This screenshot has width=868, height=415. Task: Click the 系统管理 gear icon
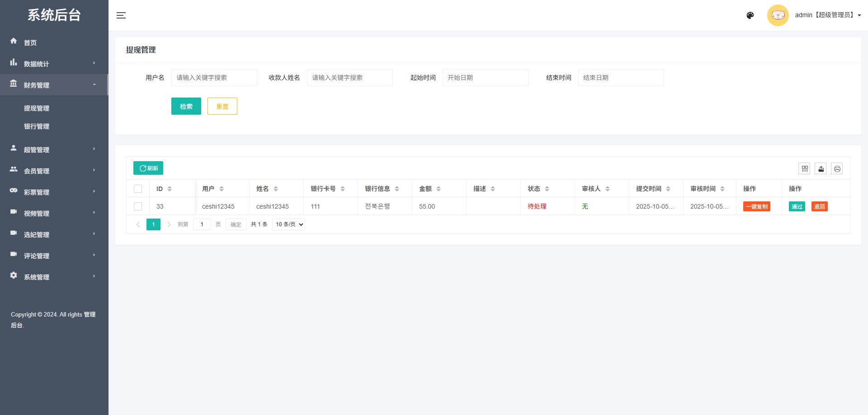14,275
